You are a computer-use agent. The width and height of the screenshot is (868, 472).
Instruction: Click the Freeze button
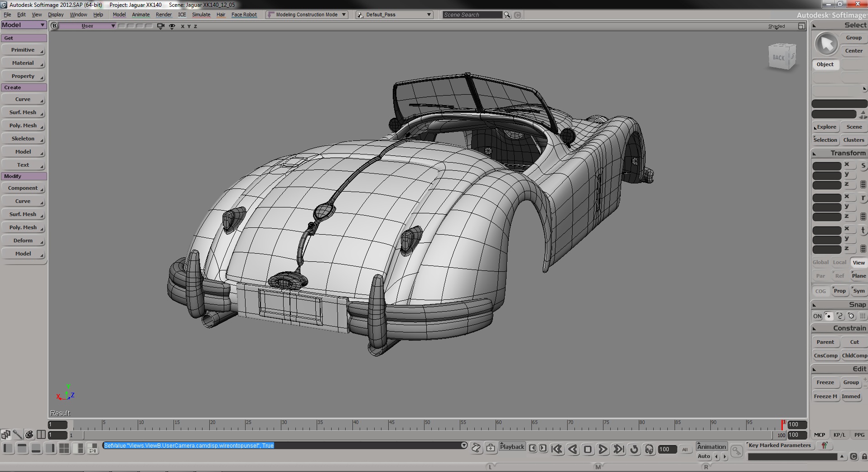coord(825,382)
